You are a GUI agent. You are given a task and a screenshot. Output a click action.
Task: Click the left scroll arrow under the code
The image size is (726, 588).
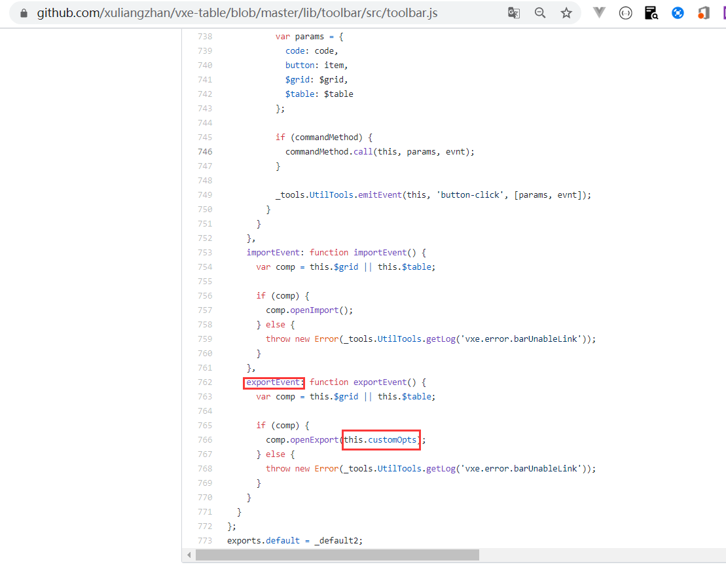(x=189, y=555)
